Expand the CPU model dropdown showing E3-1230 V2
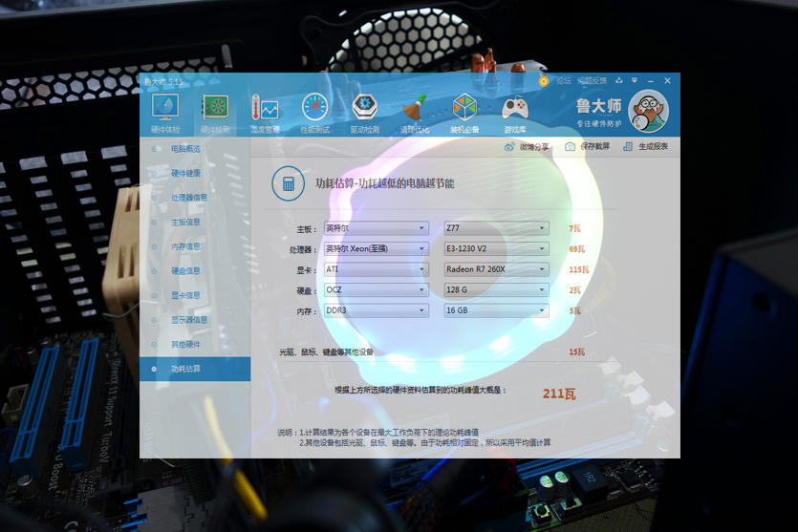Screen dimensions: 798x532 click(x=496, y=248)
